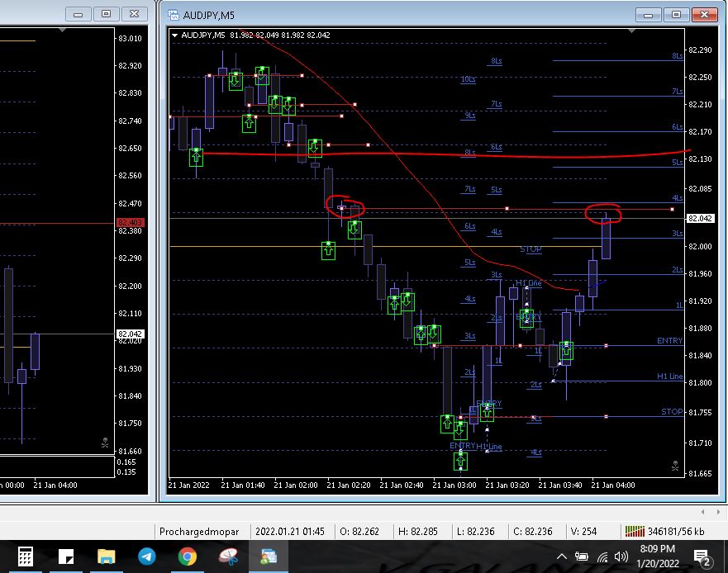This screenshot has width=728, height=573.
Task: Click the 0.165 indicator scale value in left window
Action: (126, 462)
